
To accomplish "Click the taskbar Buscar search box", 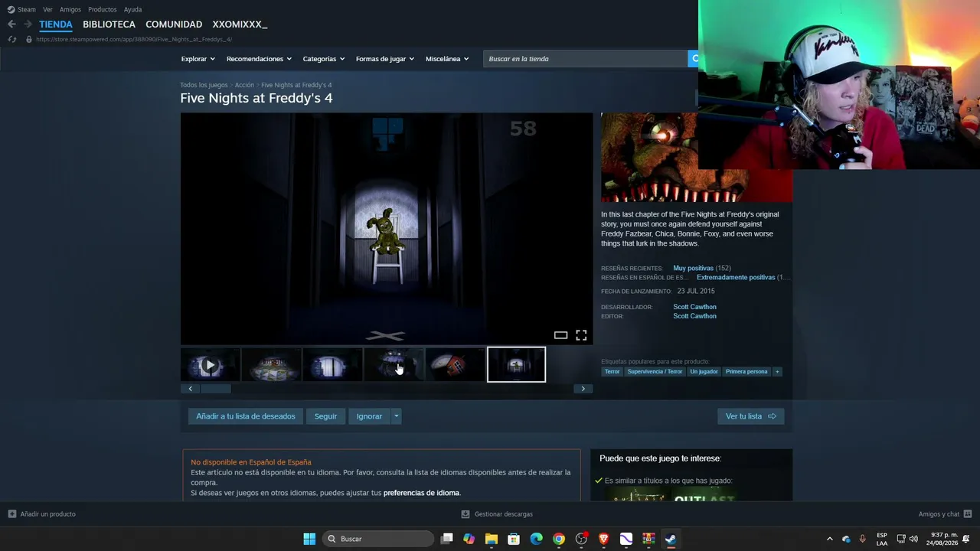I will click(x=379, y=539).
